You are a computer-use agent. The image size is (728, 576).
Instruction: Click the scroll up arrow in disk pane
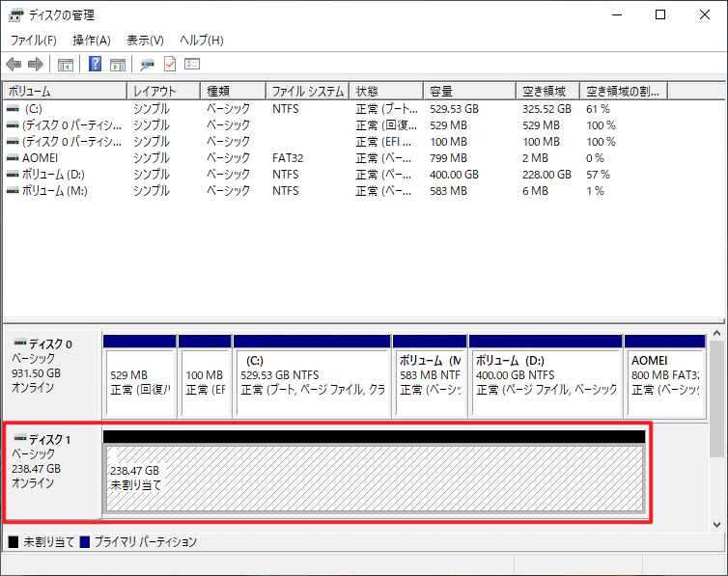pos(716,334)
